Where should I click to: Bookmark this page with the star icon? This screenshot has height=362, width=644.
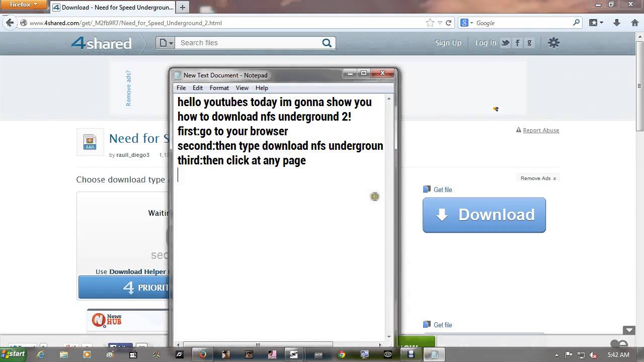point(430,23)
